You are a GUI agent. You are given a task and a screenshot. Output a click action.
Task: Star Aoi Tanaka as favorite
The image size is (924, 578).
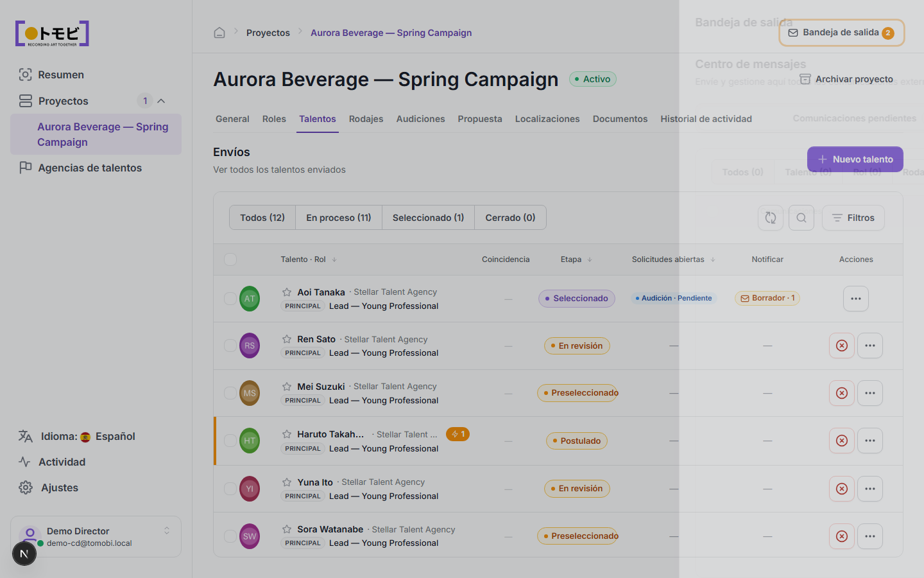coord(287,292)
